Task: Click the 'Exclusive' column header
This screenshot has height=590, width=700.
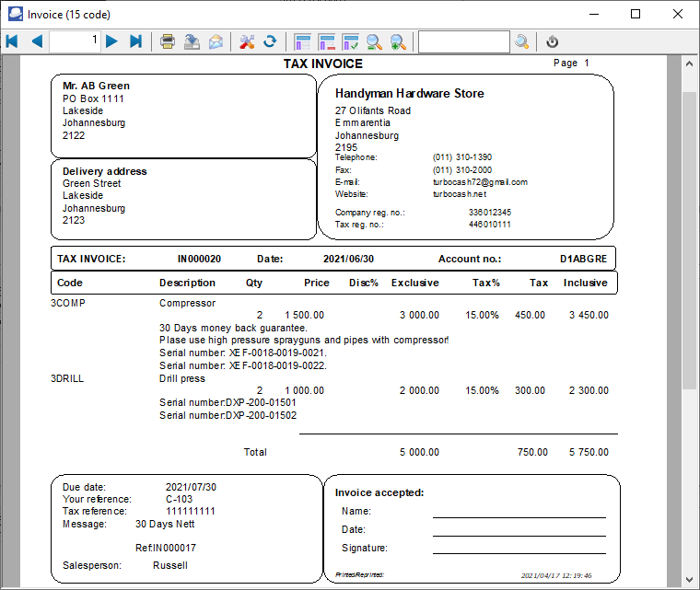Action: [x=415, y=283]
